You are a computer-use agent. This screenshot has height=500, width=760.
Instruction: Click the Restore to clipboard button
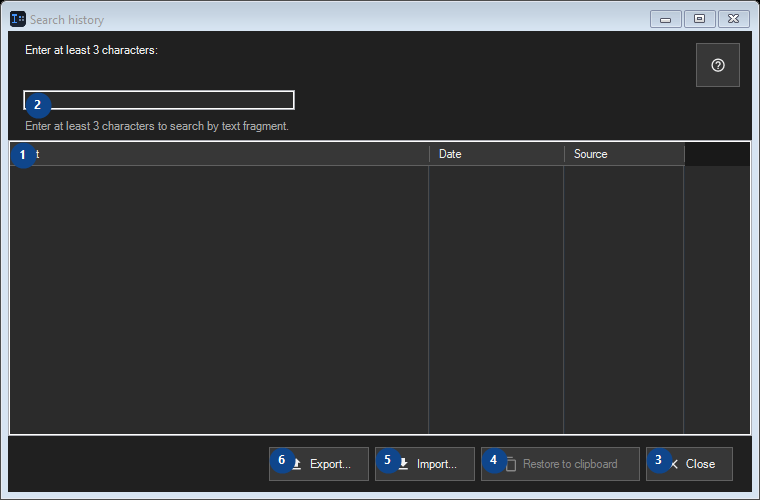[560, 464]
